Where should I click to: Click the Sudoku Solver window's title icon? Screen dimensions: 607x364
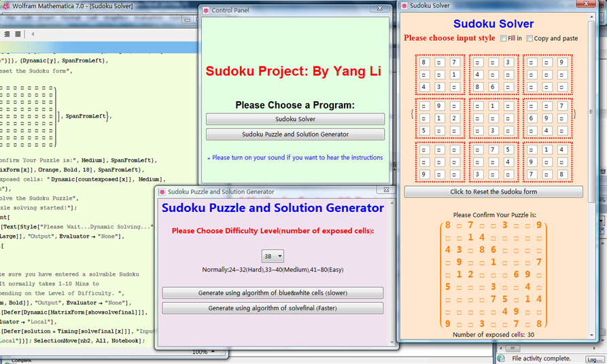pos(404,5)
